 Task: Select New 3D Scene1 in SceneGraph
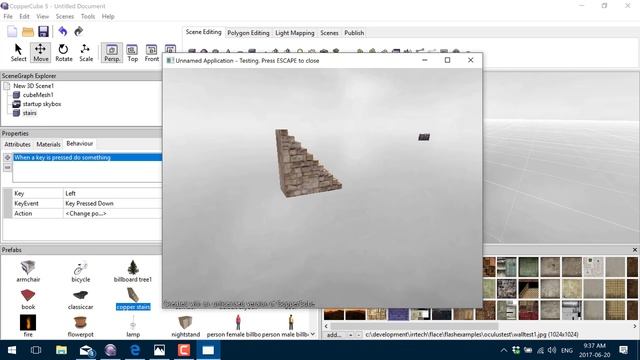tap(33, 86)
